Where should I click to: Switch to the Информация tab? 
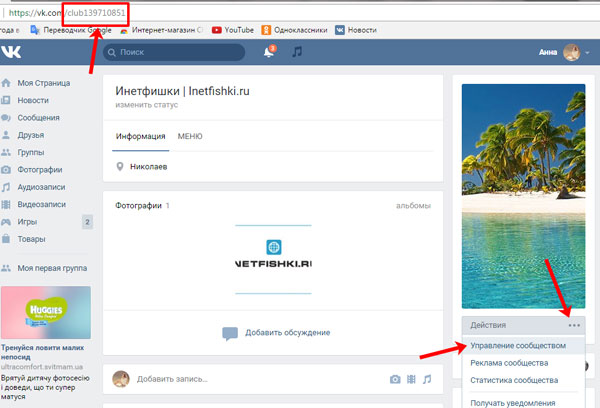coord(140,135)
